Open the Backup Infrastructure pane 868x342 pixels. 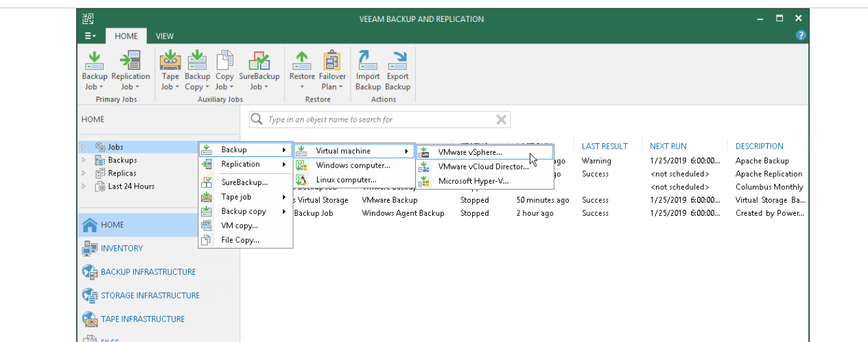pos(148,272)
